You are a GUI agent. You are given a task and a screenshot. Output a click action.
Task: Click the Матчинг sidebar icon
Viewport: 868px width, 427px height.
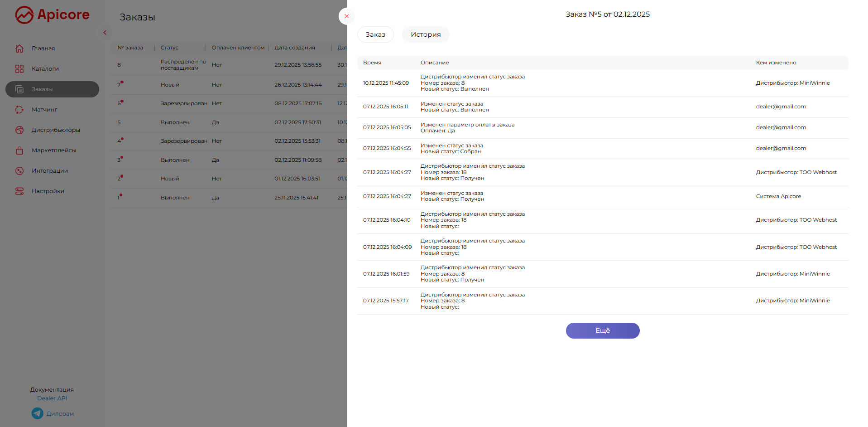[x=19, y=110]
